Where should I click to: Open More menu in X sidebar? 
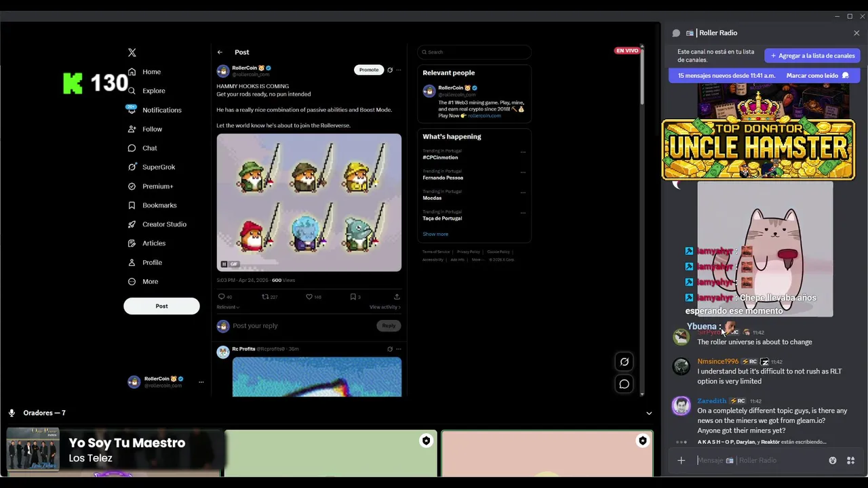tap(144, 281)
